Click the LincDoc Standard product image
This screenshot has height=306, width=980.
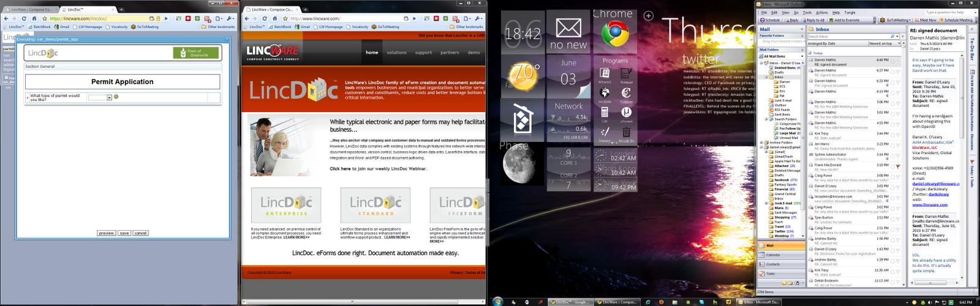pos(375,205)
